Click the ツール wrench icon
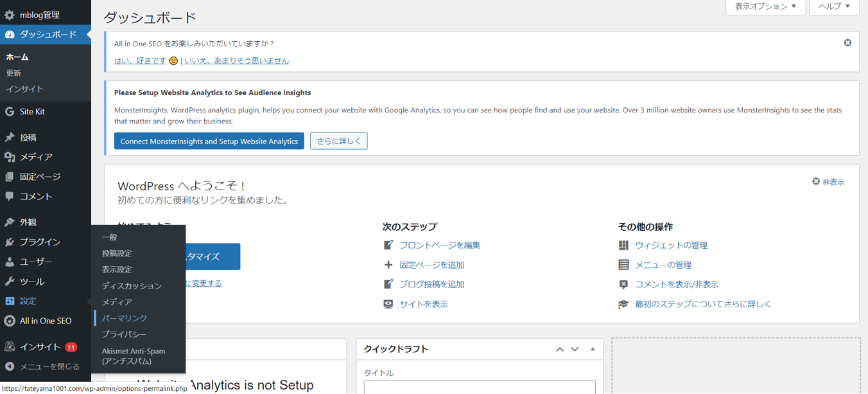 [10, 282]
